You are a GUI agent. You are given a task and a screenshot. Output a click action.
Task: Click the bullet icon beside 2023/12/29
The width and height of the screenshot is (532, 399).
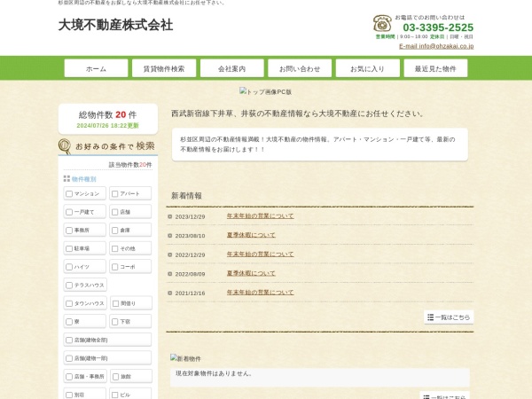[170, 216]
